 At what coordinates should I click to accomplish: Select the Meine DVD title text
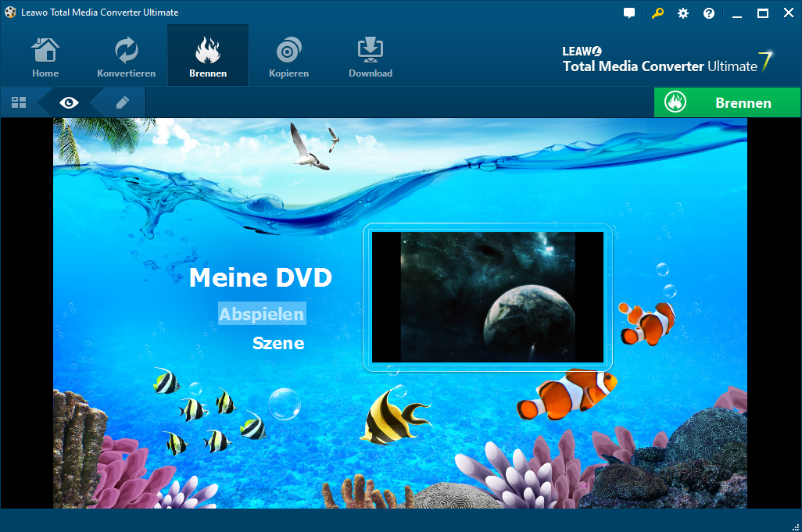[x=260, y=277]
